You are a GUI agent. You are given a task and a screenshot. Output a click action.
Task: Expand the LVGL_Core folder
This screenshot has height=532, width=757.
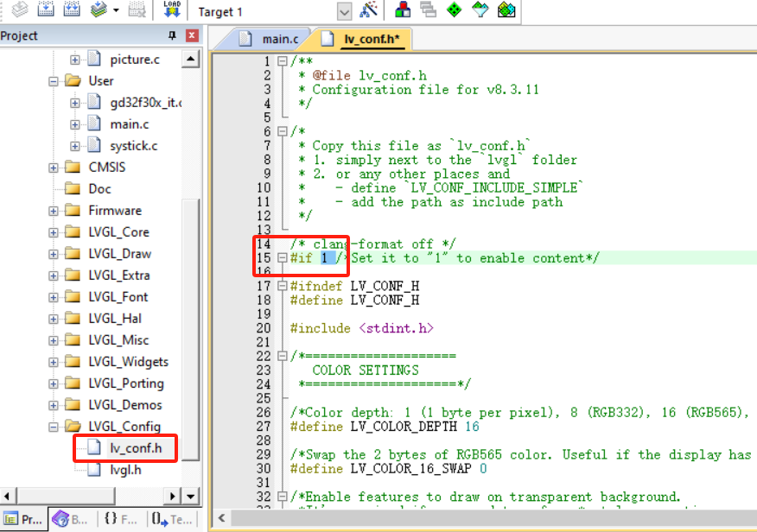[53, 233]
